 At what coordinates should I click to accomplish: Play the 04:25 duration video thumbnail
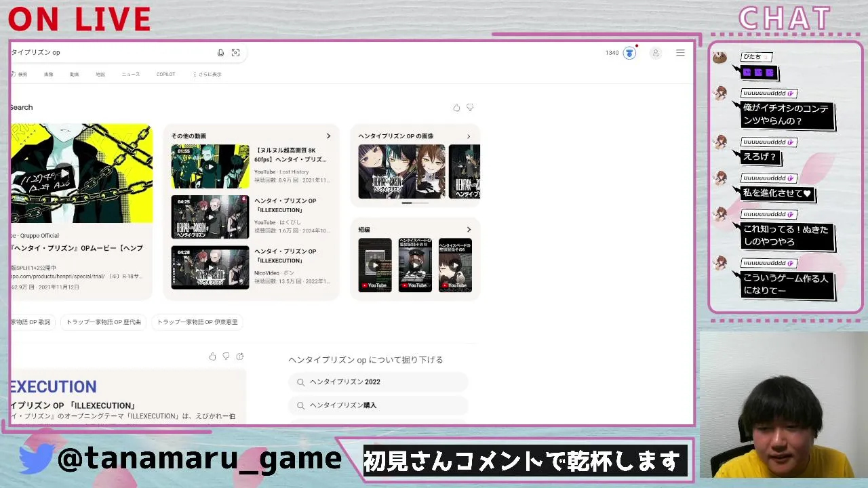[210, 217]
